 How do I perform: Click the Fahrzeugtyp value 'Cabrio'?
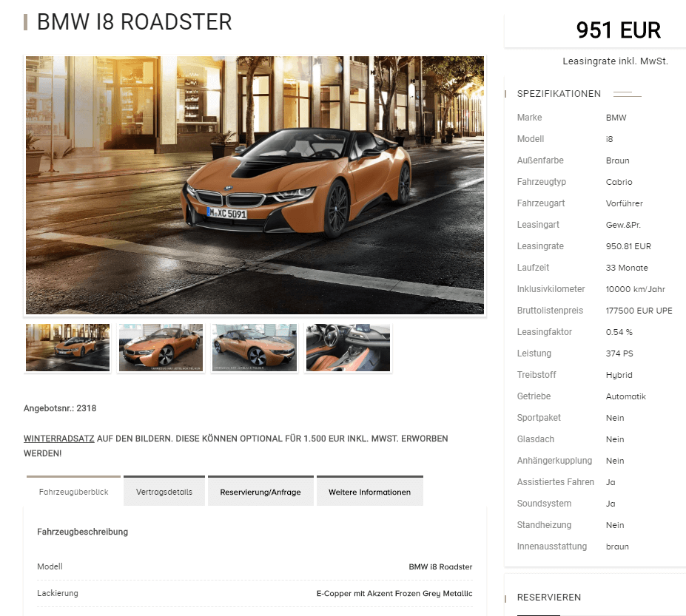pyautogui.click(x=619, y=182)
